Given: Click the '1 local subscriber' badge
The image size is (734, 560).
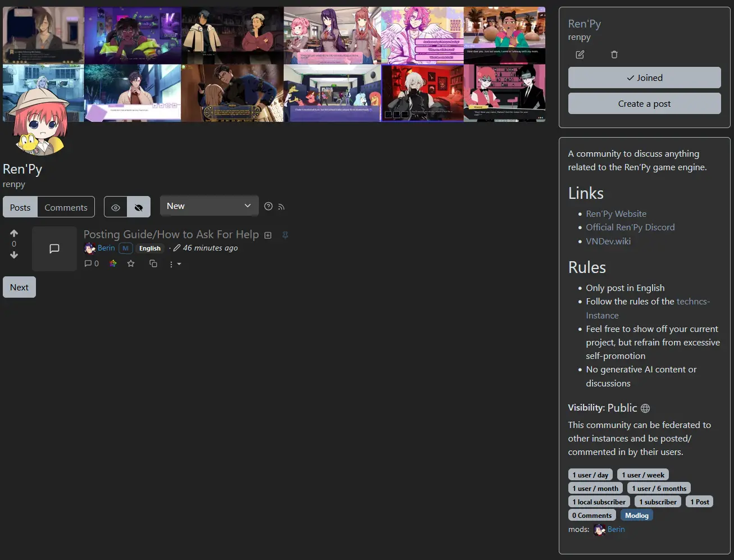Looking at the screenshot, I should coord(599,502).
